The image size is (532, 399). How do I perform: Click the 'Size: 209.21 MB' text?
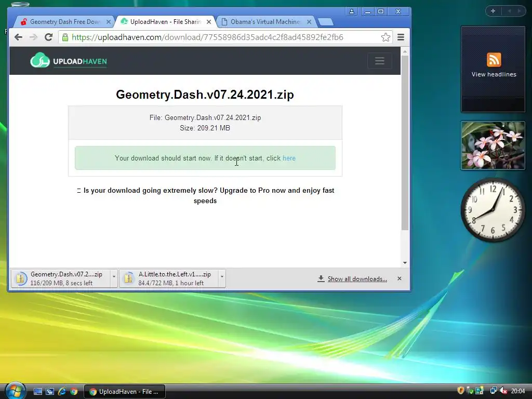[x=205, y=128]
